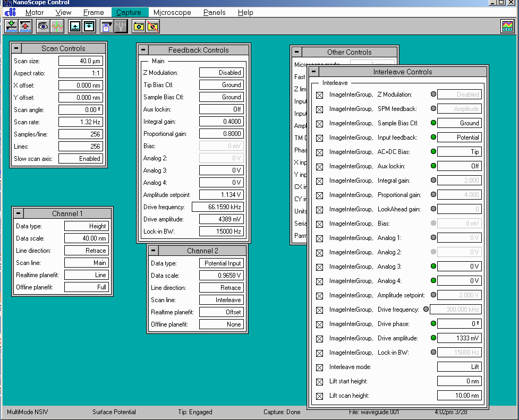
Task: Open the Other Controls panel system menu
Action: (296, 52)
